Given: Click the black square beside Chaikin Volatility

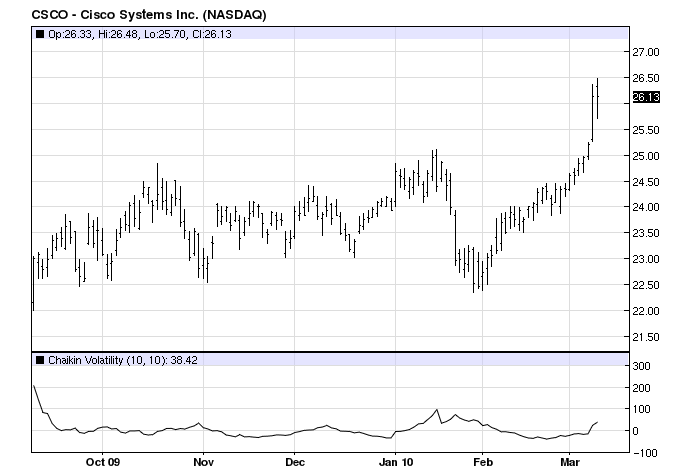Looking at the screenshot, I should (40, 360).
